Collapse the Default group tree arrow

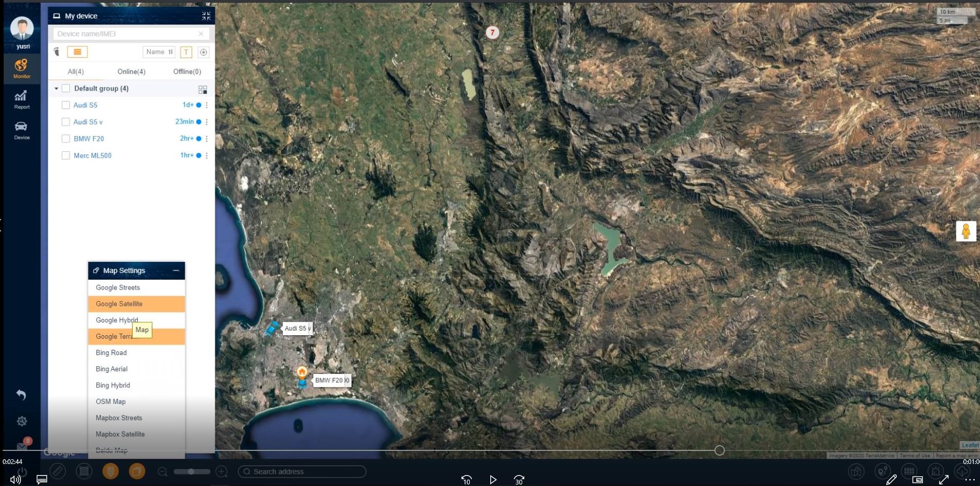tap(56, 89)
